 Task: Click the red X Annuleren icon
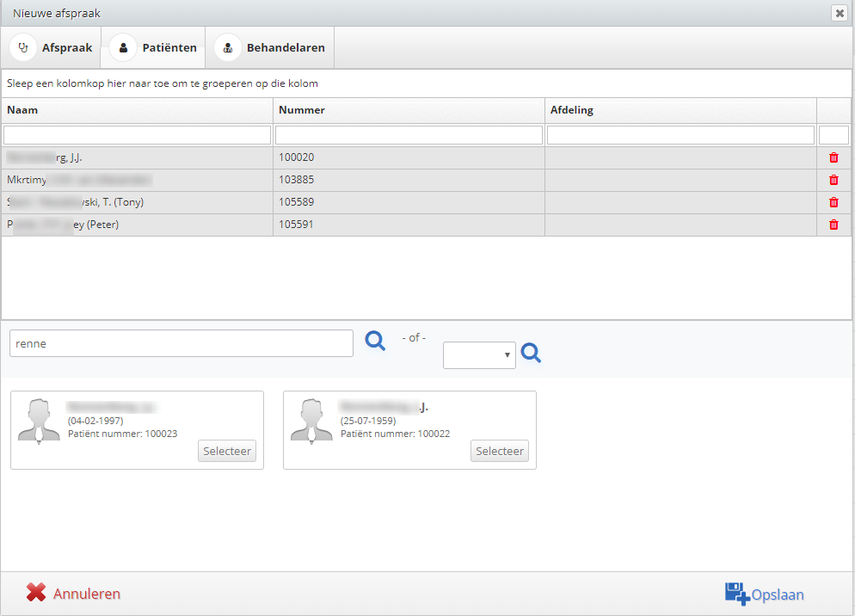[36, 593]
